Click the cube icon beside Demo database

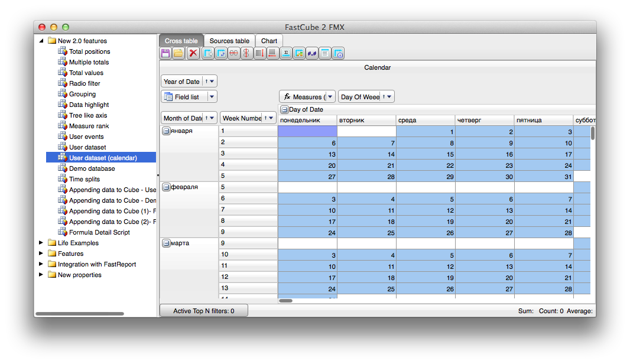point(62,168)
